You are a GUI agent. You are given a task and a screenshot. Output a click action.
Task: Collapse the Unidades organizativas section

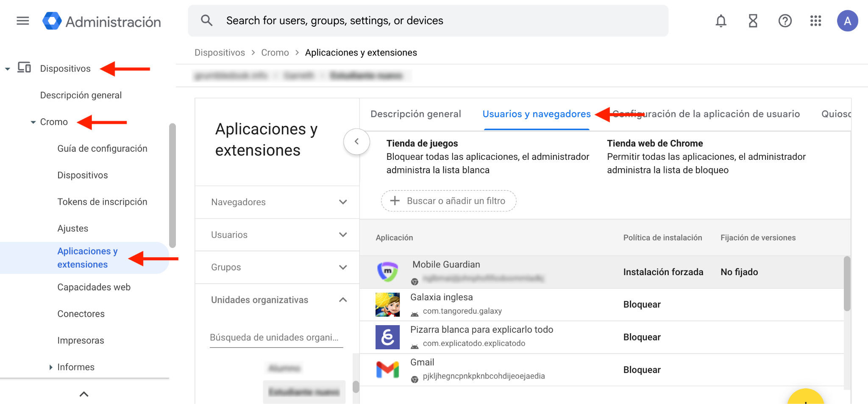tap(343, 300)
